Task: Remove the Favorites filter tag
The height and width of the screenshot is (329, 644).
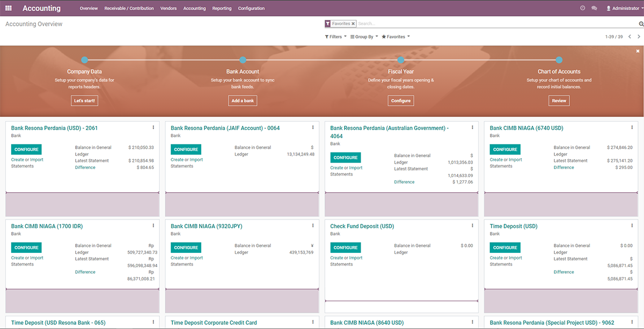Action: tap(353, 24)
